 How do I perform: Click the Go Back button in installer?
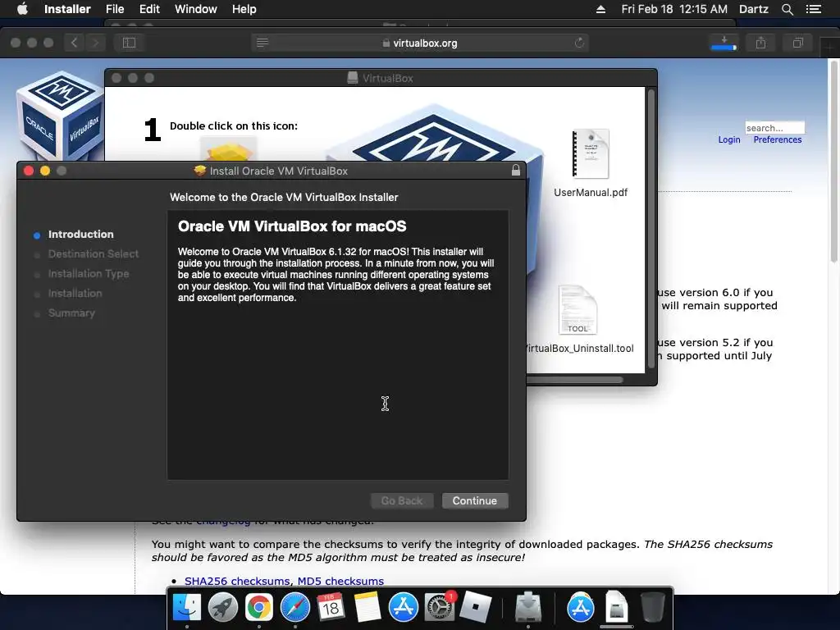click(x=402, y=501)
